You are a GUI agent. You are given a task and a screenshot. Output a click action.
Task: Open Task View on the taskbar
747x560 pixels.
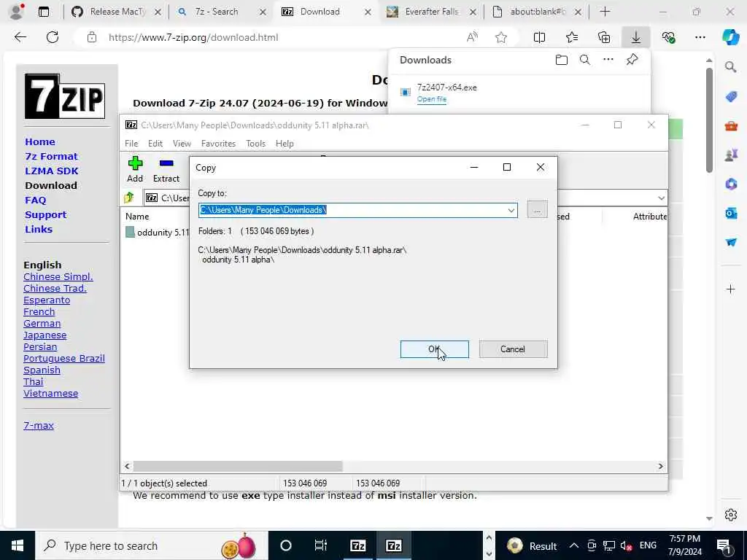pyautogui.click(x=321, y=545)
